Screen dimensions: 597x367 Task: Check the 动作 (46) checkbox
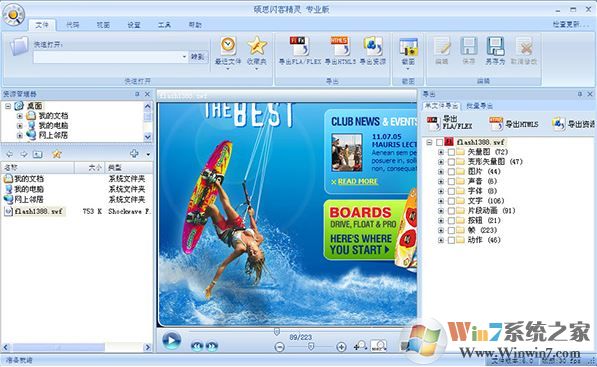[x=451, y=240]
